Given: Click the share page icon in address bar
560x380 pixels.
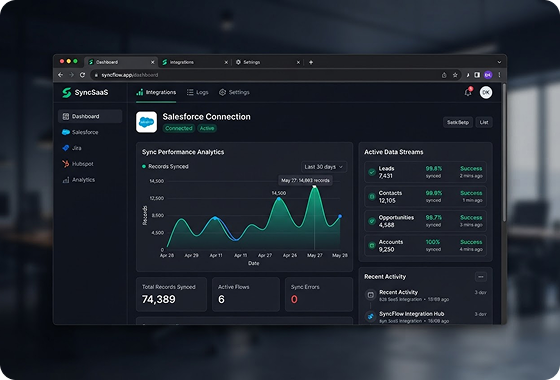Looking at the screenshot, I should pyautogui.click(x=444, y=75).
